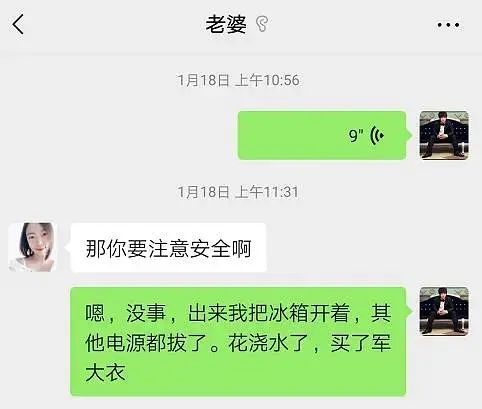482x409 pixels.
Task: Select the white bubble "那你要注意安全啊"
Action: 168,248
